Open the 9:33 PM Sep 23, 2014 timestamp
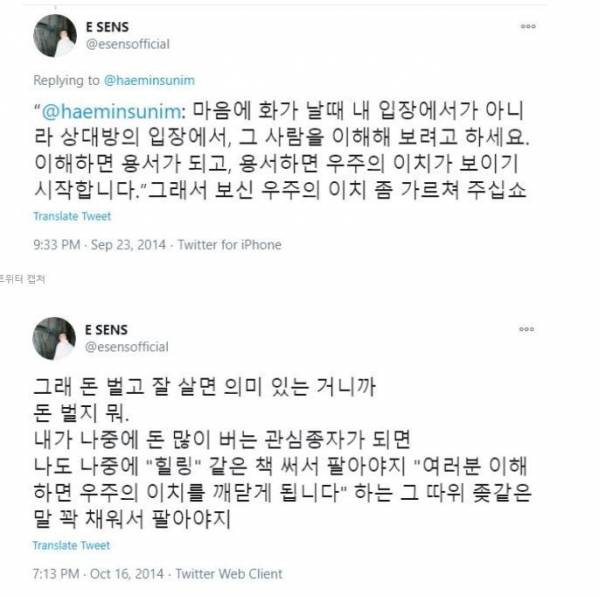The height and width of the screenshot is (597, 599). 100,244
